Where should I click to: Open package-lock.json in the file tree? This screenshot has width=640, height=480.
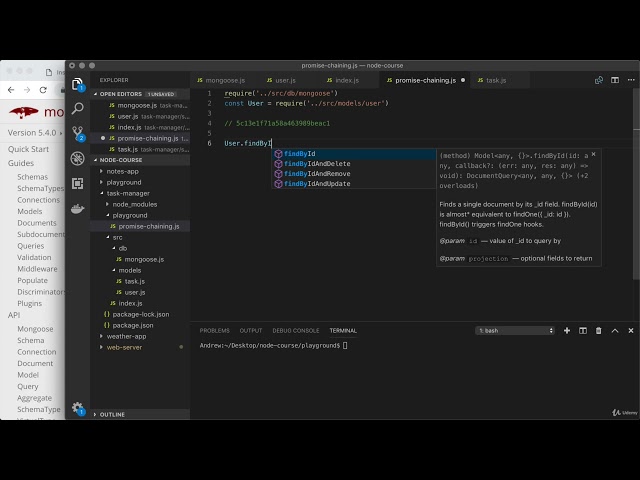click(x=140, y=315)
